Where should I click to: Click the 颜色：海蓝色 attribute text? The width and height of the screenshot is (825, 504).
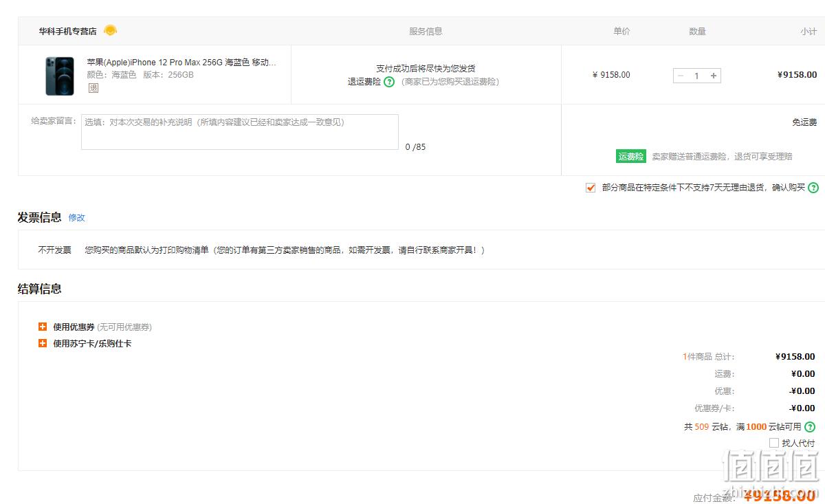click(x=111, y=75)
